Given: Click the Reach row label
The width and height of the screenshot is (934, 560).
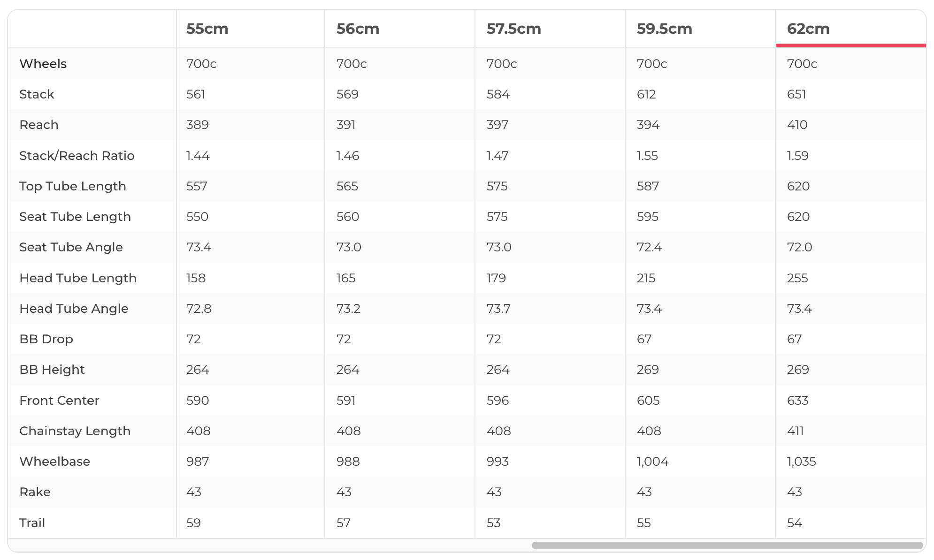Looking at the screenshot, I should click(38, 125).
